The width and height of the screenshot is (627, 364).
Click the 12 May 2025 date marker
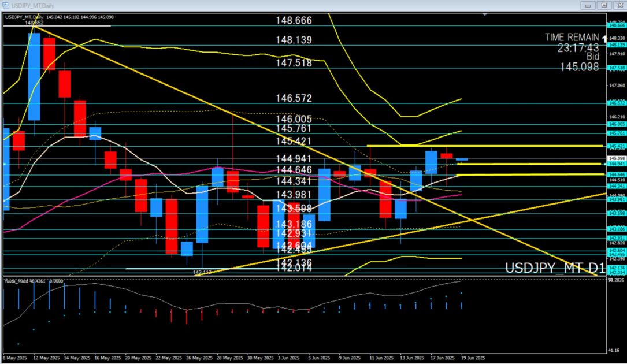coord(47,358)
